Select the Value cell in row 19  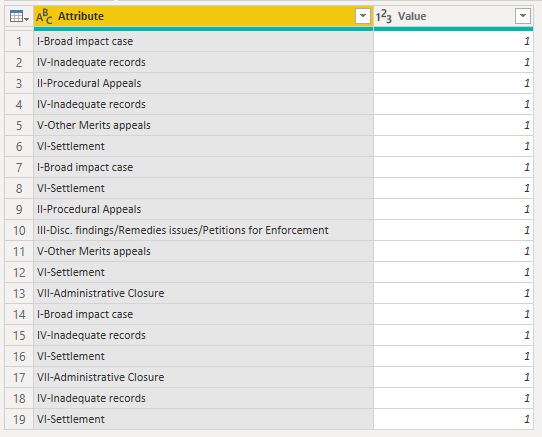pyautogui.click(x=454, y=419)
